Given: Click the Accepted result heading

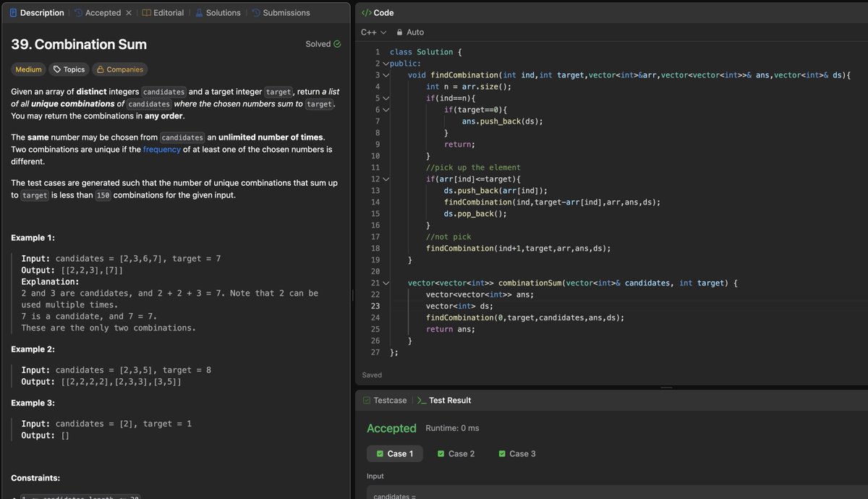Looking at the screenshot, I should (x=391, y=428).
